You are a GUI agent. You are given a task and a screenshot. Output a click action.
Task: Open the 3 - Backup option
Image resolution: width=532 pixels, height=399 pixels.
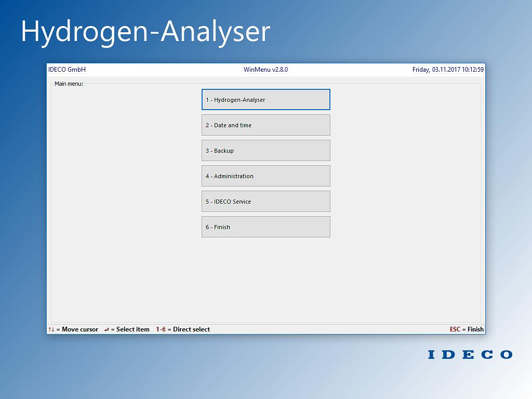click(265, 151)
